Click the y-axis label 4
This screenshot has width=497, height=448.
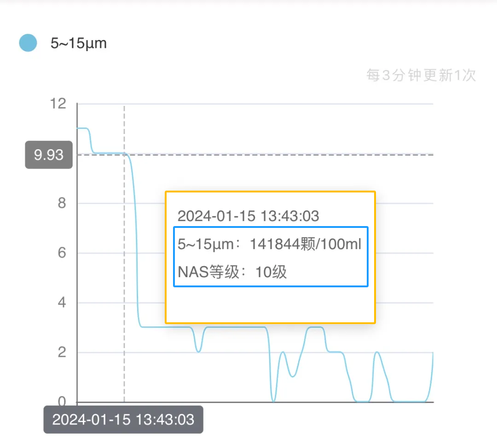coord(62,303)
